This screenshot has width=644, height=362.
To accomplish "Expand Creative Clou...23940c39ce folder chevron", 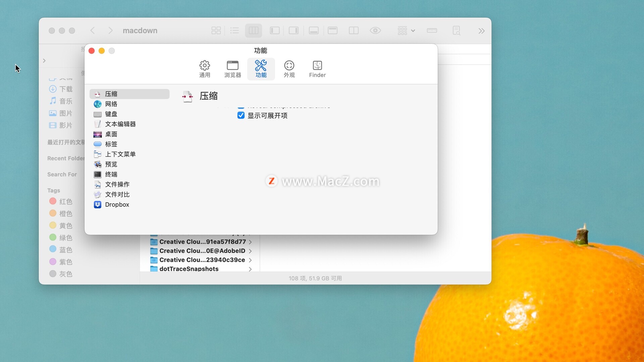I will pyautogui.click(x=250, y=260).
